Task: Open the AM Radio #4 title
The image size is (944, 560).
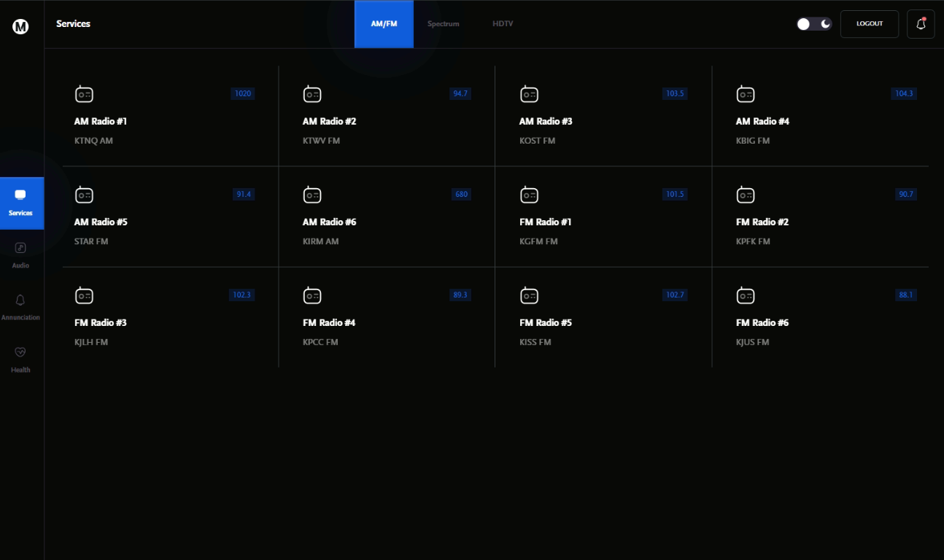Action: [x=762, y=121]
